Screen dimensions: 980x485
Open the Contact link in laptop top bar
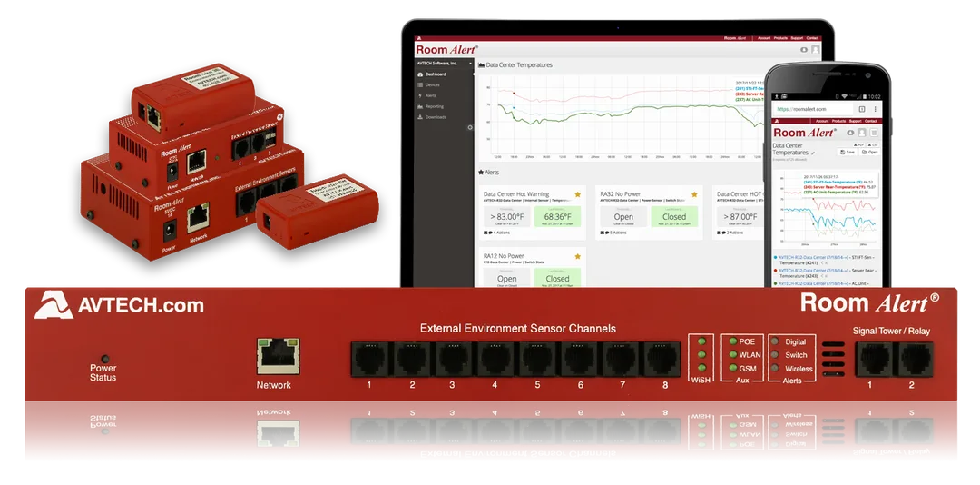pyautogui.click(x=812, y=38)
